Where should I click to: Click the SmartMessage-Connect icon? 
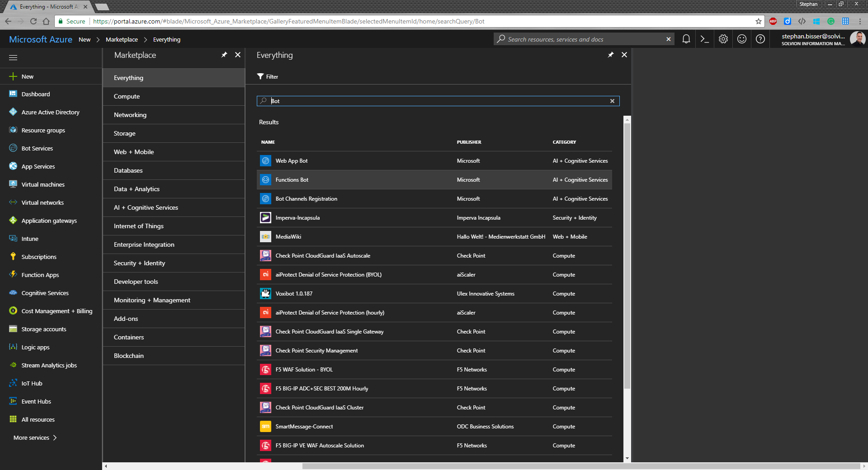click(x=265, y=427)
